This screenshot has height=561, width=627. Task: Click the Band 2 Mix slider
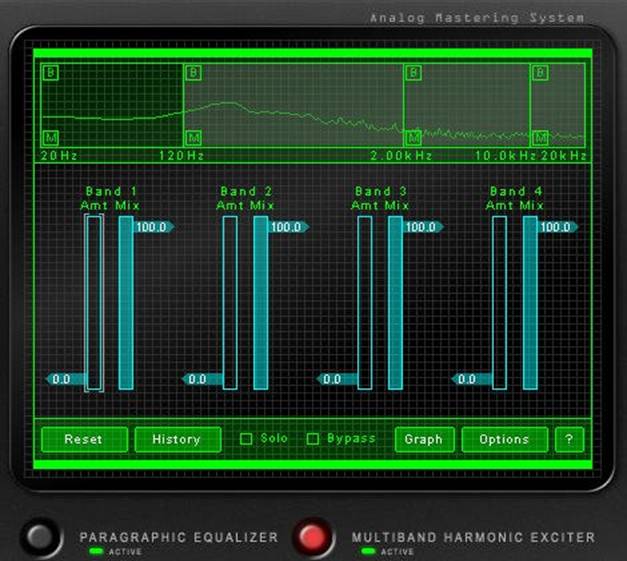(261, 302)
